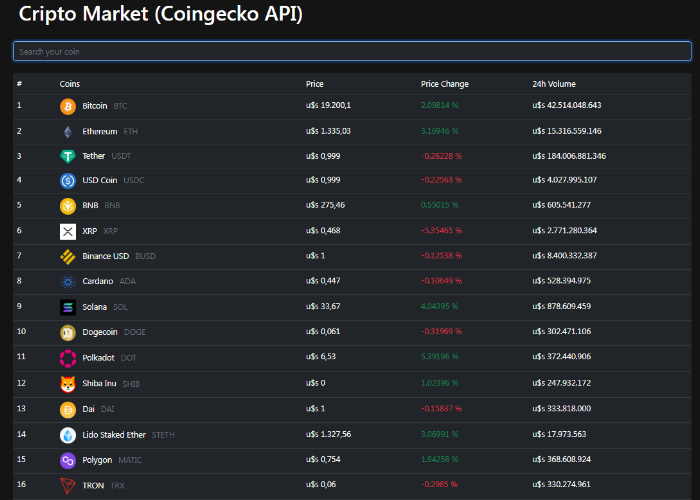Select the Dogecoin name
The image size is (700, 500).
pos(100,332)
